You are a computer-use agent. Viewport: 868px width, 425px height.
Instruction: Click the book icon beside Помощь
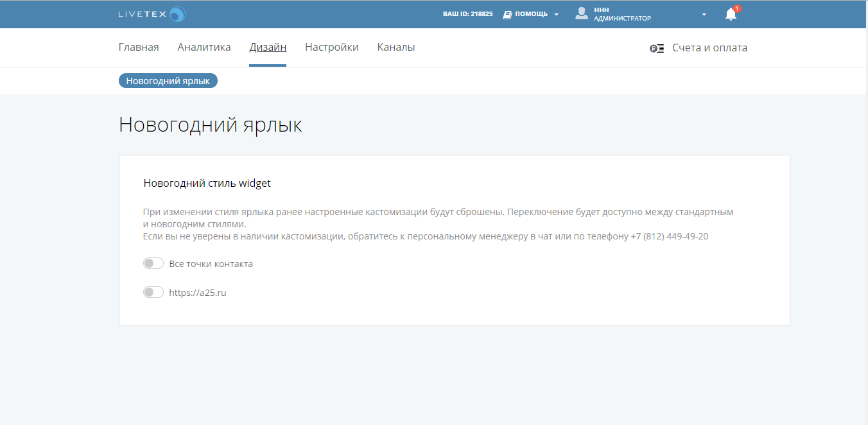pos(507,14)
